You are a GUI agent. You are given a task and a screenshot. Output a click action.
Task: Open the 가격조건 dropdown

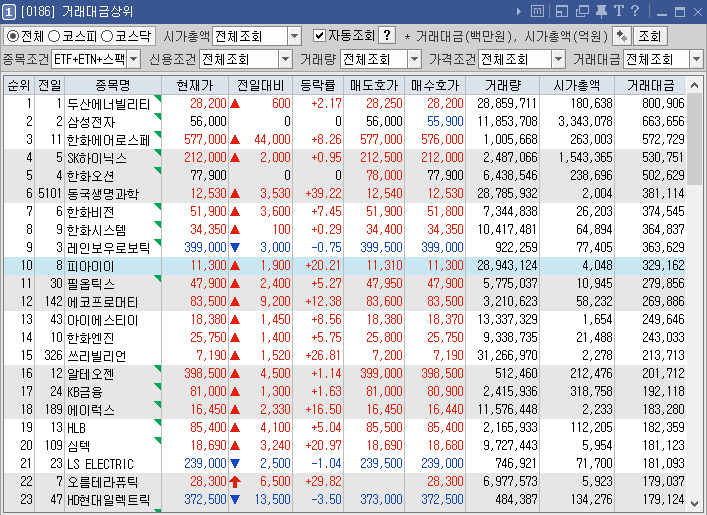558,59
